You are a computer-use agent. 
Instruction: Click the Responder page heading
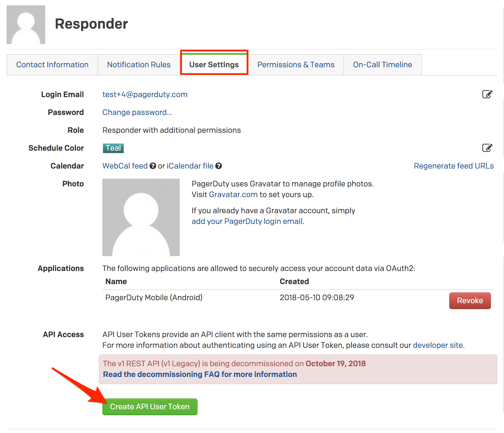[91, 24]
